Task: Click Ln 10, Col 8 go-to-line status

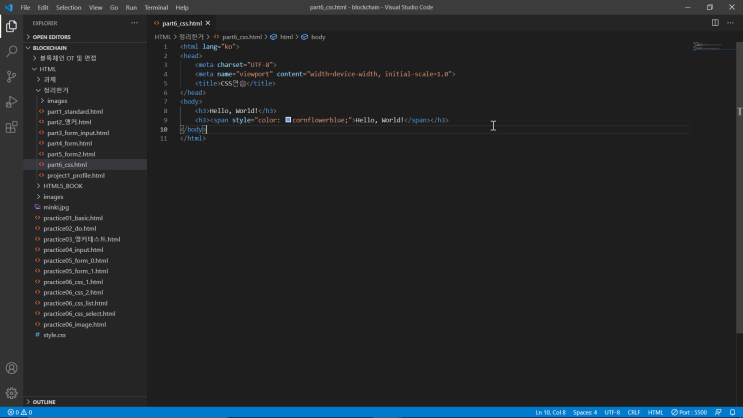Action: [550, 412]
